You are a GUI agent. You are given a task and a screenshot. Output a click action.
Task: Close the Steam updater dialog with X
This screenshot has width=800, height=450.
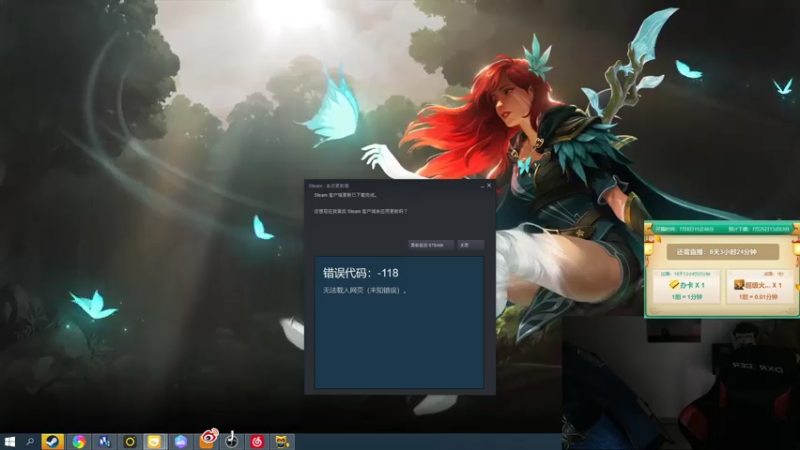coord(489,186)
